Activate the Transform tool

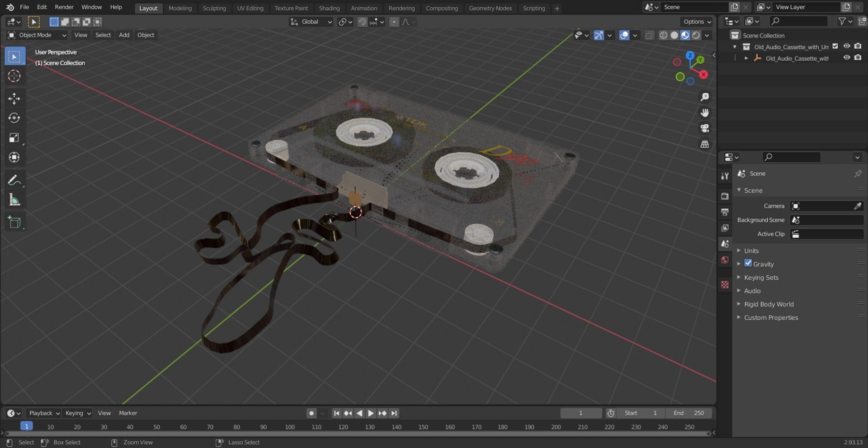[x=14, y=157]
